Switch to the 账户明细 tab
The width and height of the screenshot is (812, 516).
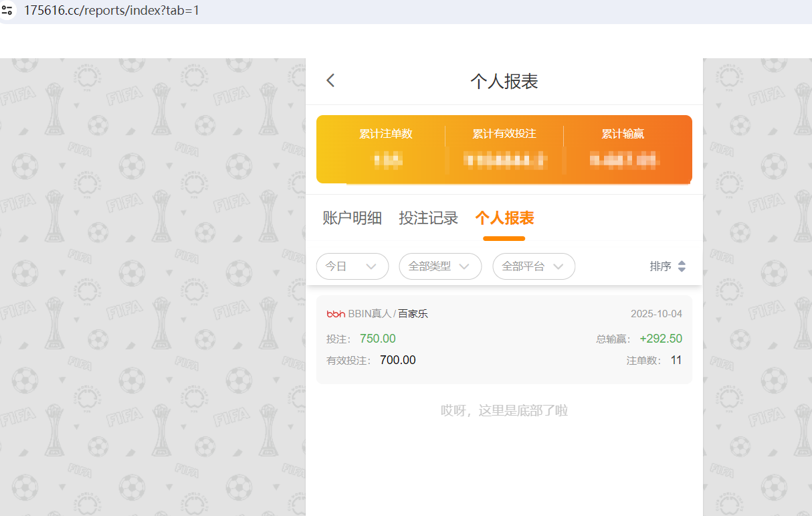[x=352, y=218]
